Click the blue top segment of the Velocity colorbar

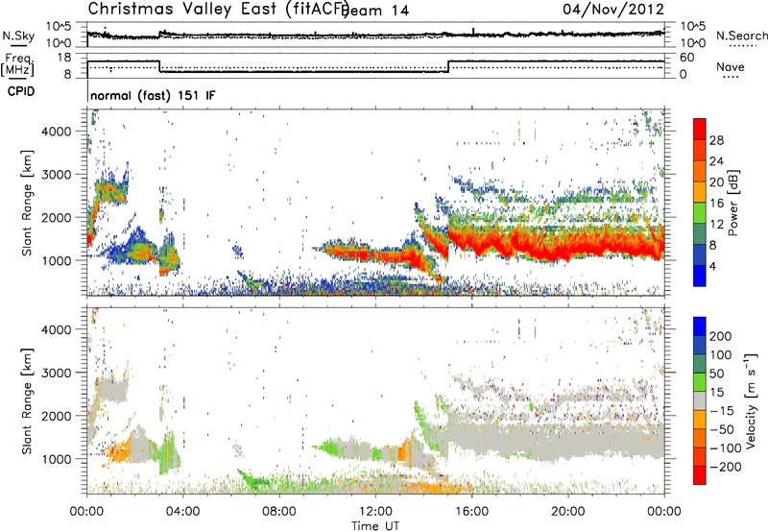click(x=700, y=326)
